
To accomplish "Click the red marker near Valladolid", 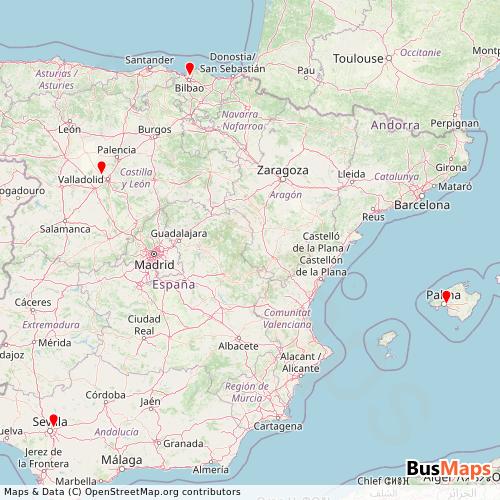I will point(101,167).
